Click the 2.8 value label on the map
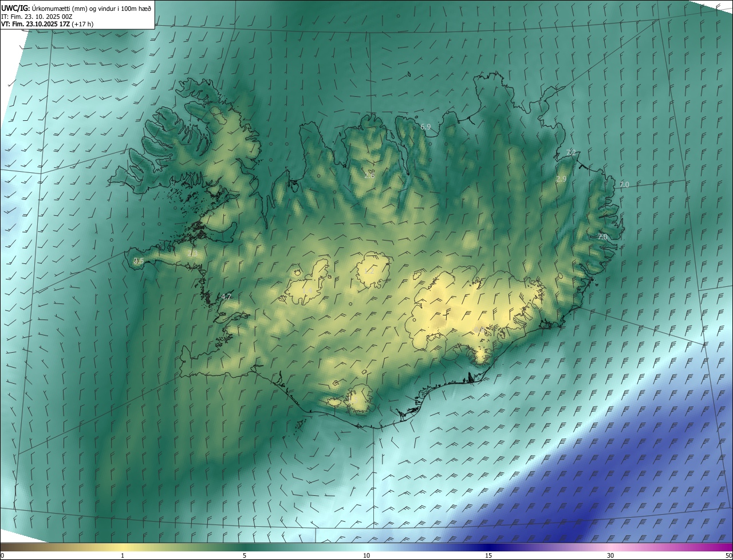The height and width of the screenshot is (560, 733). tap(369, 175)
